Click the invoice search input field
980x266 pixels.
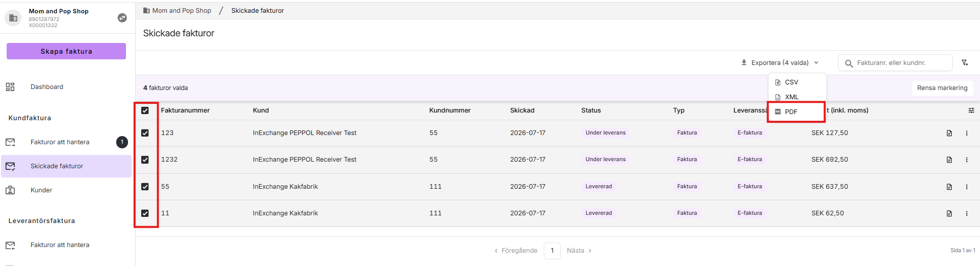[896, 63]
